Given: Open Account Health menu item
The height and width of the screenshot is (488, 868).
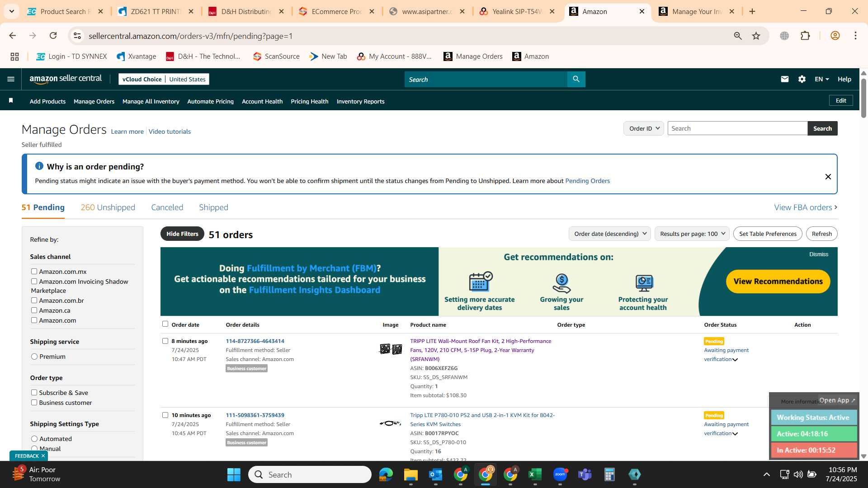Looking at the screenshot, I should coord(262,101).
